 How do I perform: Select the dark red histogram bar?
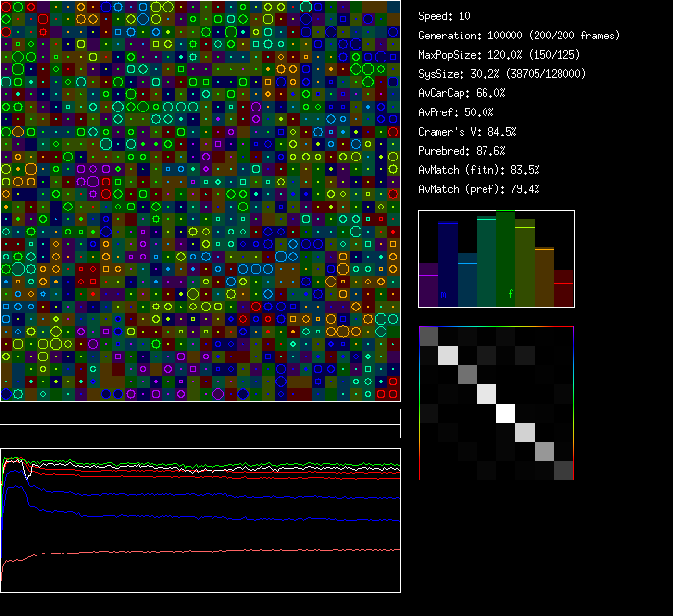coord(563,288)
